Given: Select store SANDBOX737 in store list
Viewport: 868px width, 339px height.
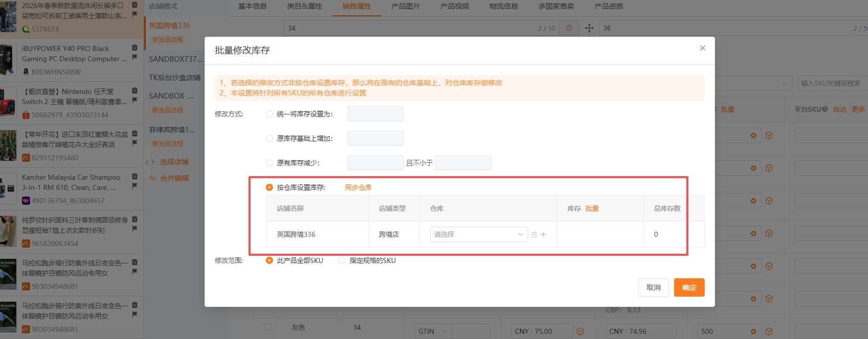Looking at the screenshot, I should [175, 59].
